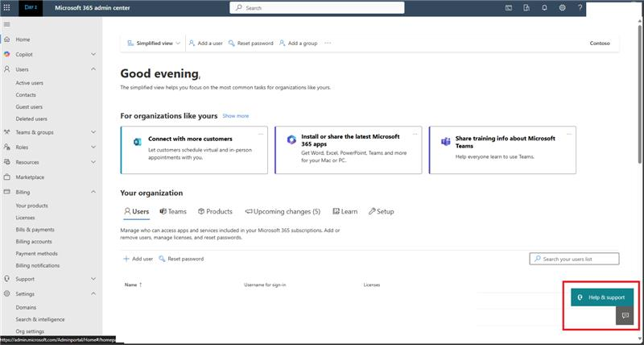
Task: Click Reset password in top toolbar
Action: click(x=251, y=44)
